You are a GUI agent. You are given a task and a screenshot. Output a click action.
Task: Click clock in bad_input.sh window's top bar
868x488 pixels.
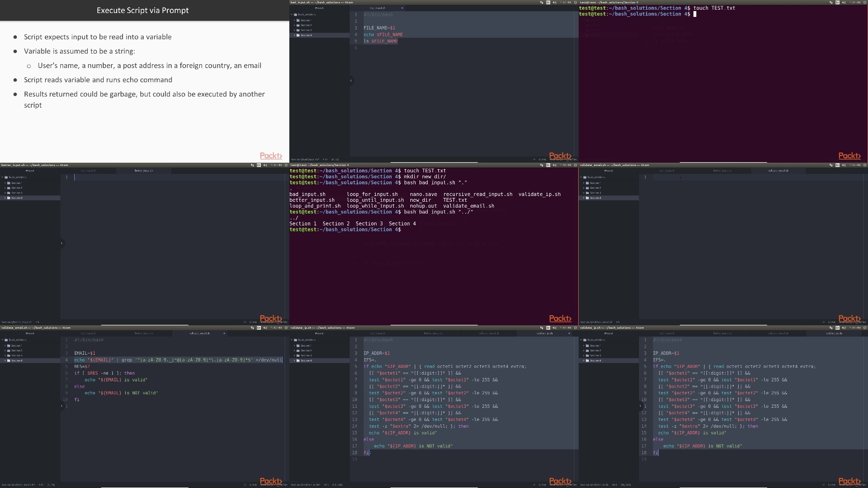point(566,2)
